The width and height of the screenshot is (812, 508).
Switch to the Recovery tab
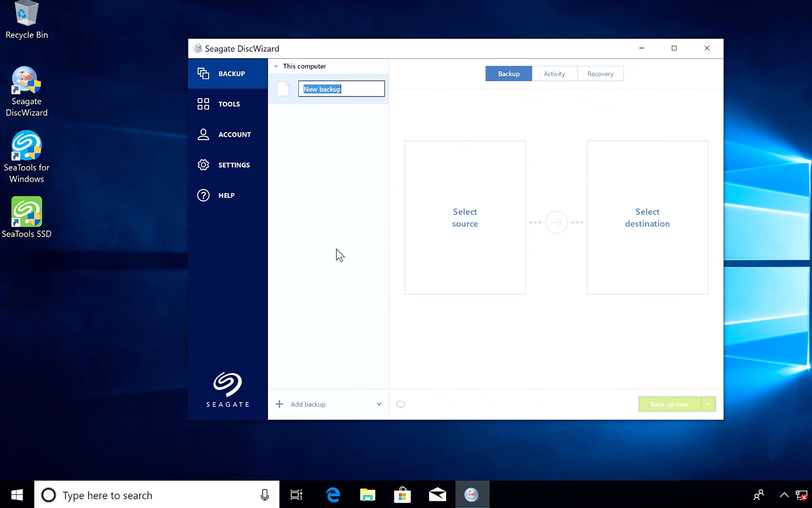point(600,74)
